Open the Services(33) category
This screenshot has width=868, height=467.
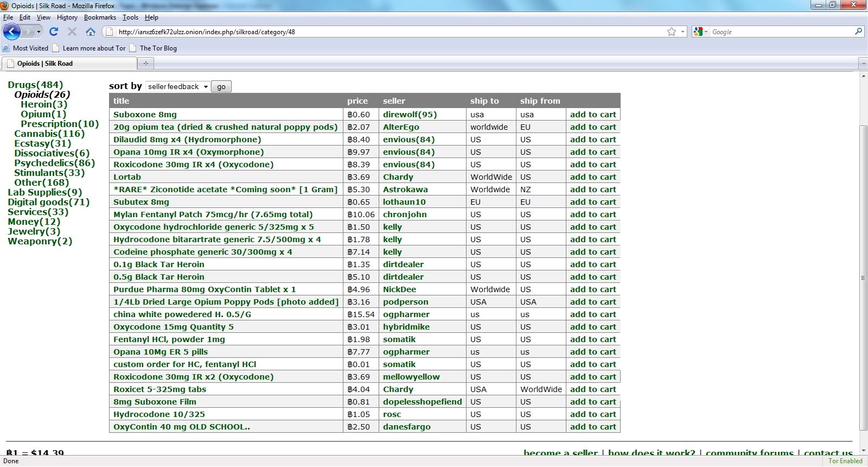coord(38,212)
